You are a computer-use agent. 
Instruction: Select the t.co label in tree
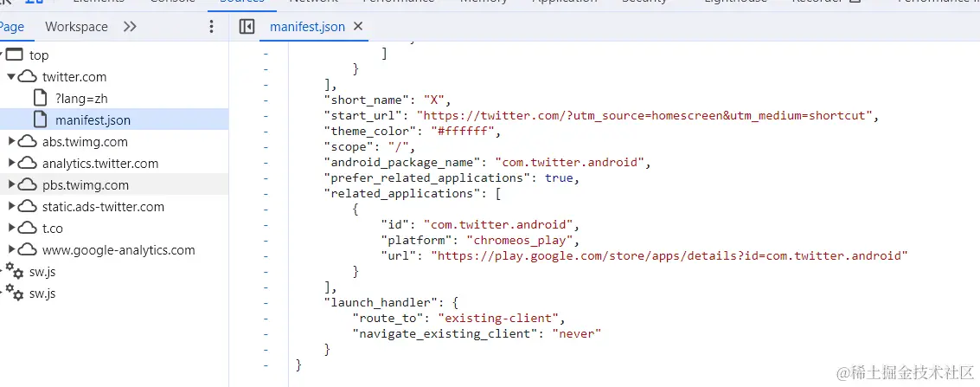pyautogui.click(x=53, y=229)
